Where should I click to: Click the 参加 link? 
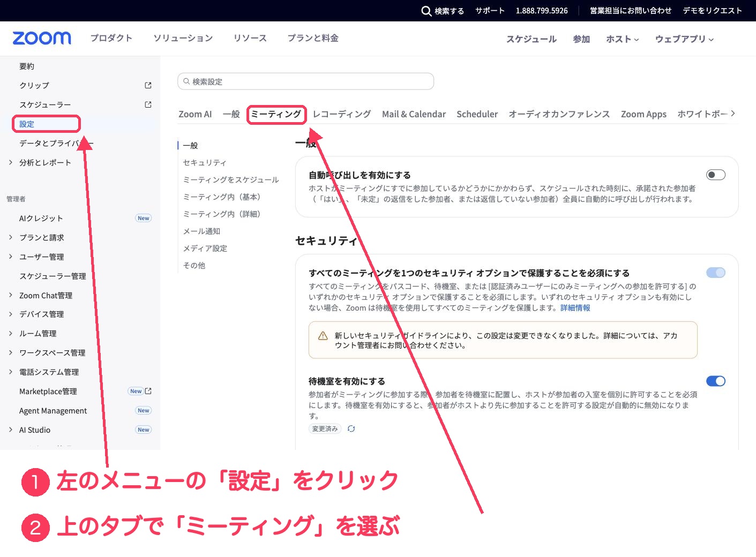click(x=581, y=39)
